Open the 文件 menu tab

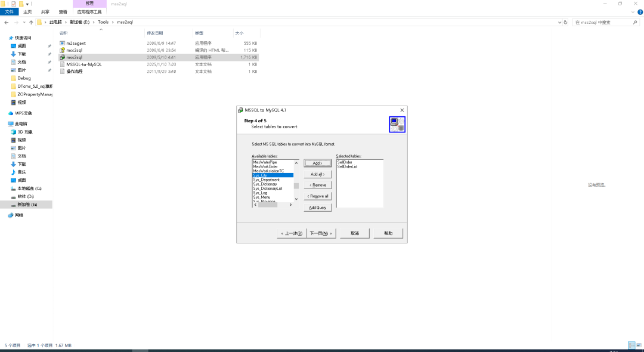pyautogui.click(x=10, y=11)
